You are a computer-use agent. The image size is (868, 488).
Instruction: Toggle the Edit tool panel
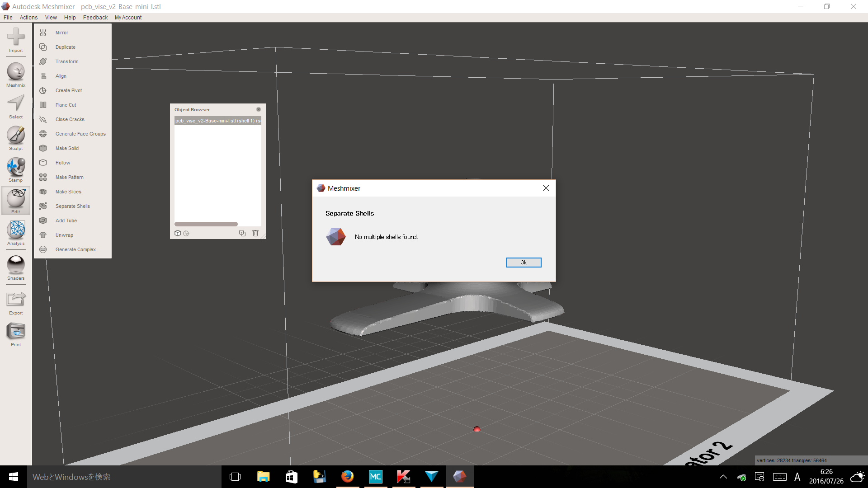point(16,201)
